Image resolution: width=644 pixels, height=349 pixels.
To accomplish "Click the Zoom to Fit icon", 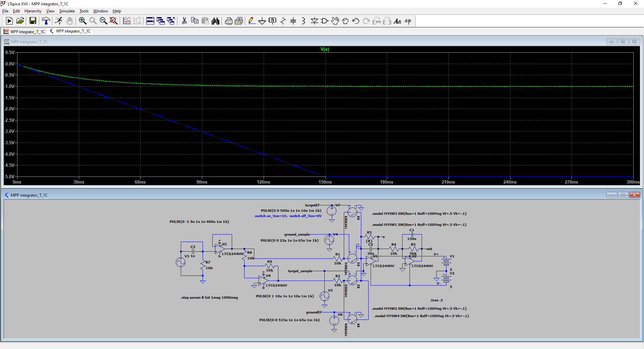I will (114, 21).
